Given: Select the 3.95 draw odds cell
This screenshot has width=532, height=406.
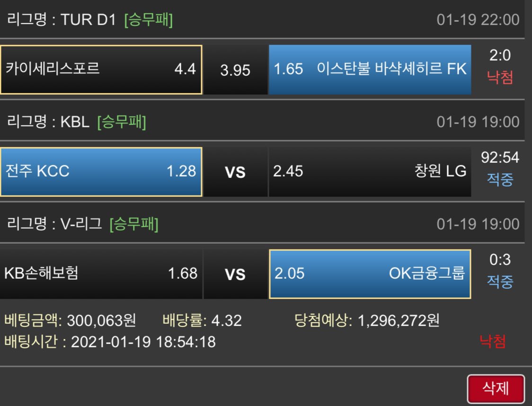Looking at the screenshot, I should point(235,70).
